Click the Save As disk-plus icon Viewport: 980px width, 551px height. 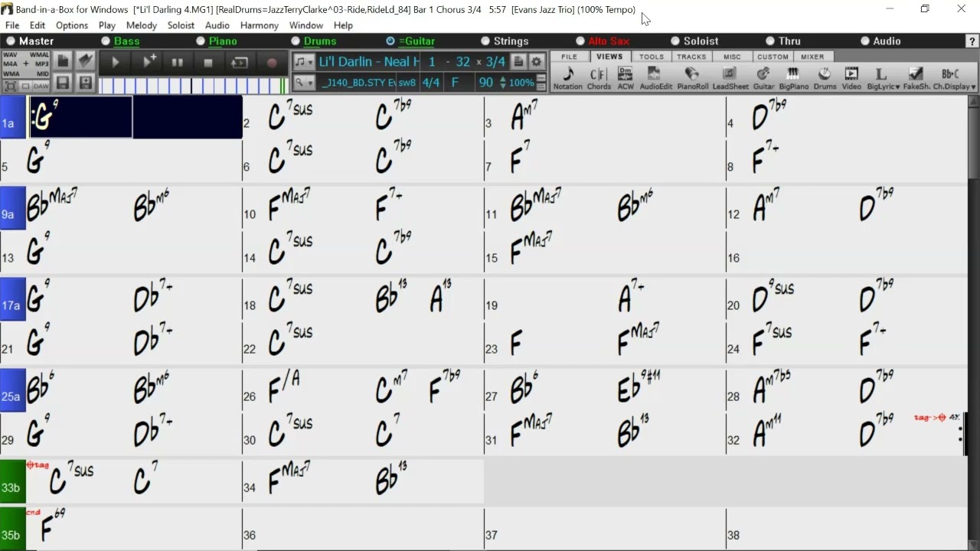[x=86, y=83]
